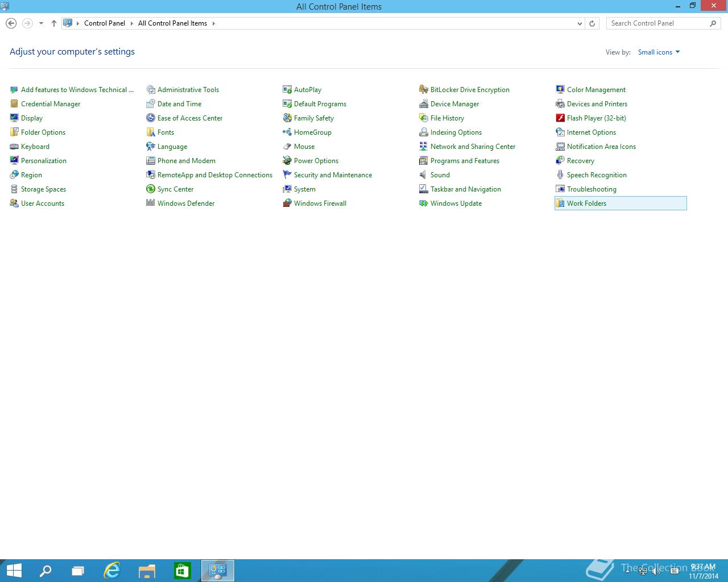This screenshot has width=728, height=582.
Task: Expand the address bar history dropdown
Action: click(x=580, y=23)
